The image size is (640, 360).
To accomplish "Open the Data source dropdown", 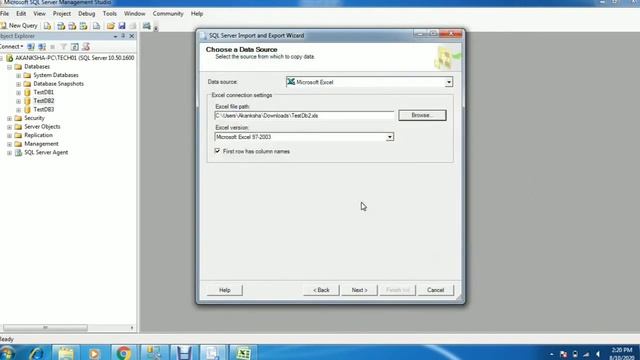I will 449,82.
